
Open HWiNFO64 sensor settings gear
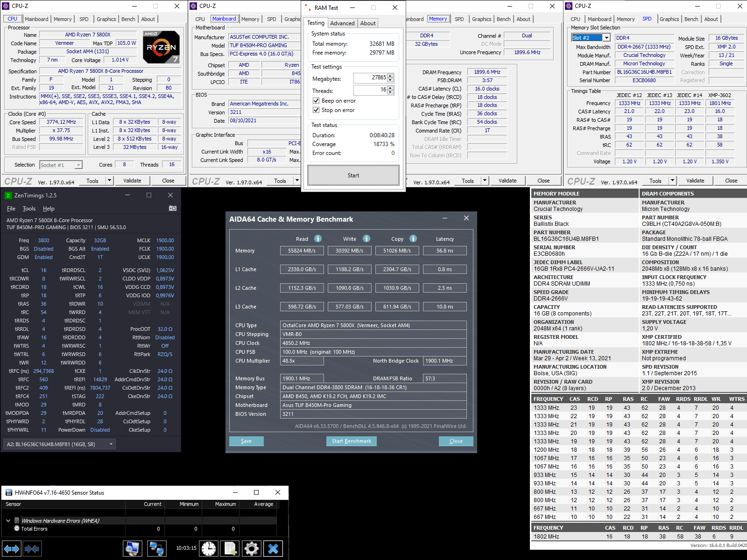point(252,549)
